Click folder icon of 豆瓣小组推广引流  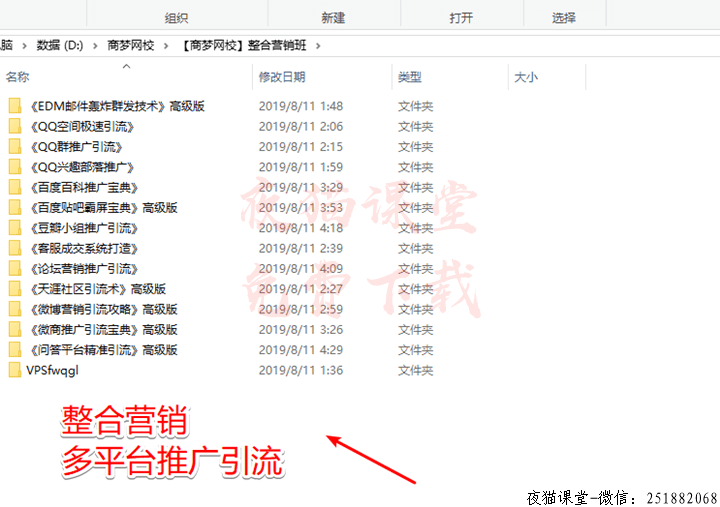pyautogui.click(x=15, y=228)
